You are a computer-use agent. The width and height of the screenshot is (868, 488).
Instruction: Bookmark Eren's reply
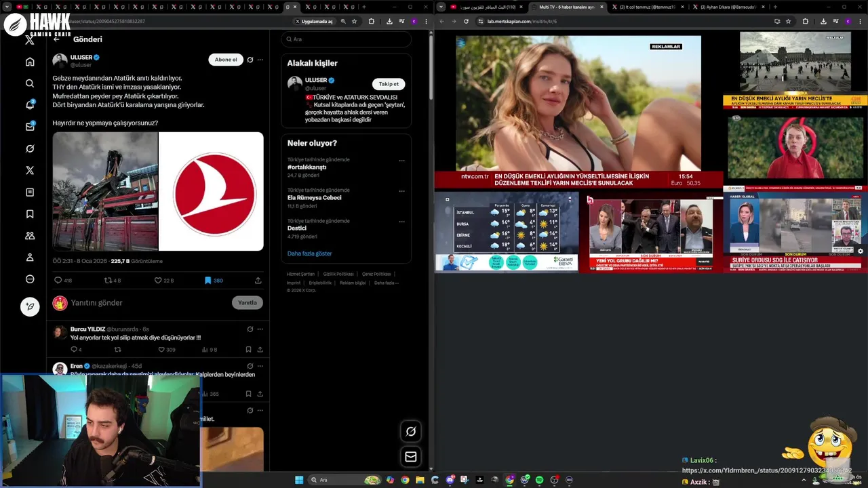click(248, 394)
